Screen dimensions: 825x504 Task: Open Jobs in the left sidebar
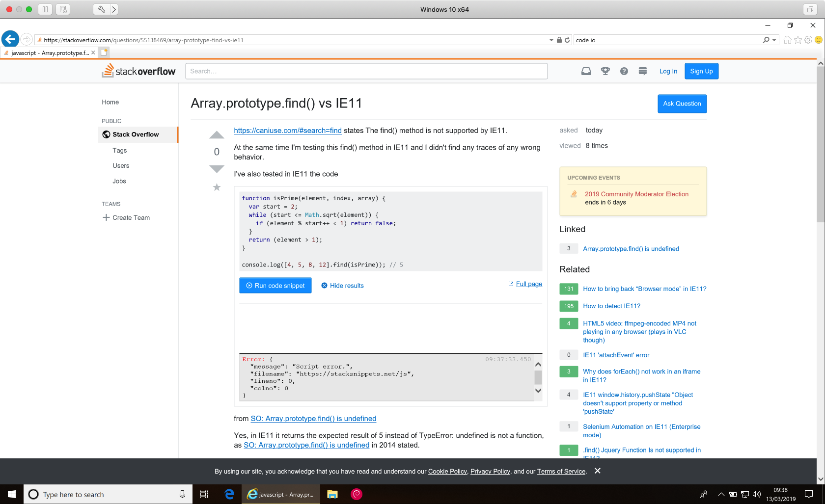click(119, 181)
